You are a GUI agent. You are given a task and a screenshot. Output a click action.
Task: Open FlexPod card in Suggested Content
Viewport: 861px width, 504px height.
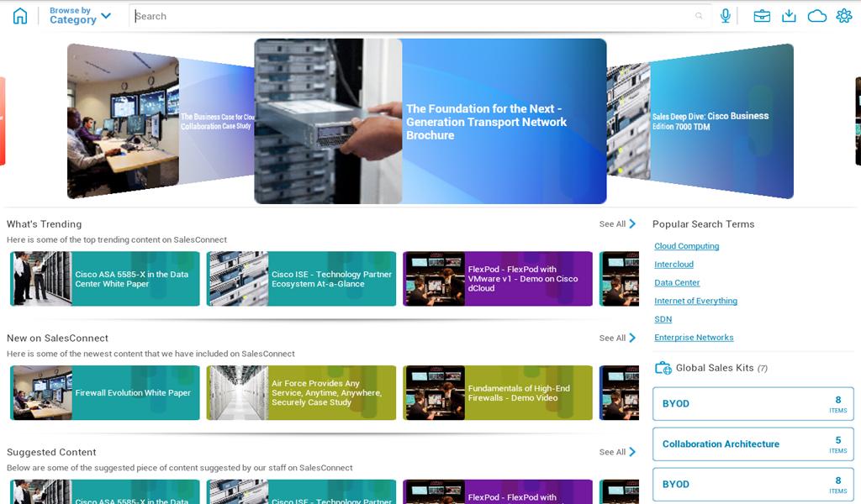pos(498,492)
